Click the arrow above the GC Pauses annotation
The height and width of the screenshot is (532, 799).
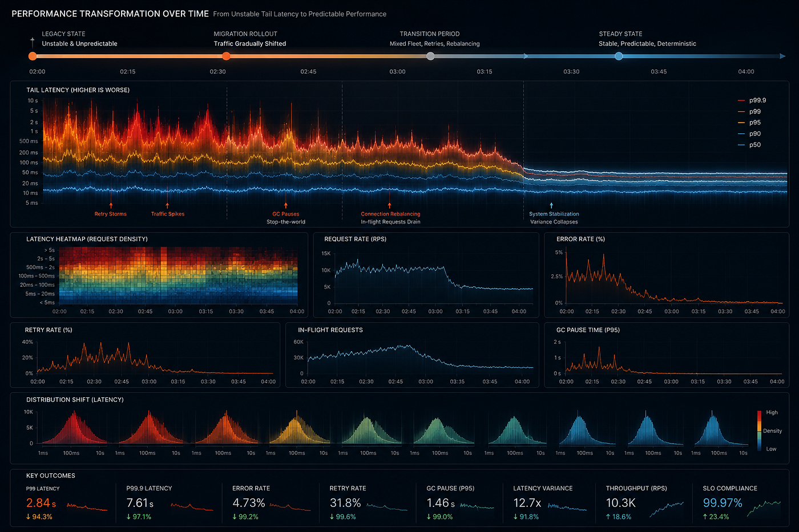[285, 205]
